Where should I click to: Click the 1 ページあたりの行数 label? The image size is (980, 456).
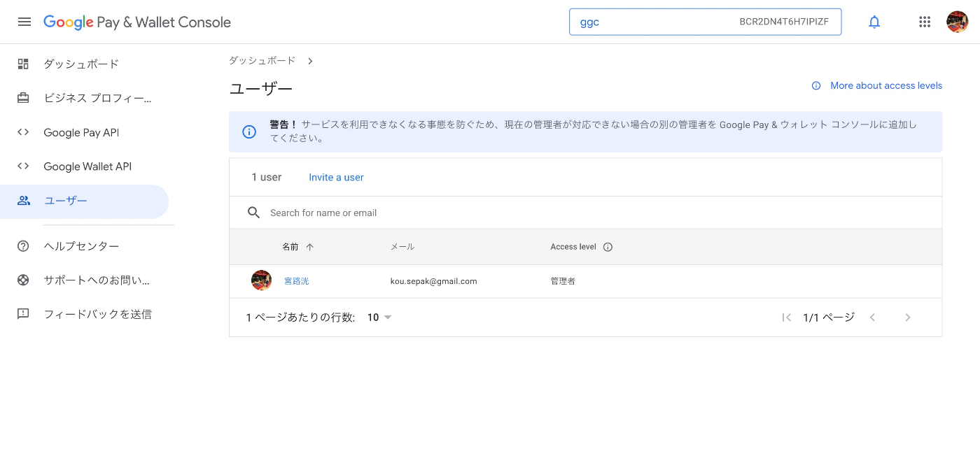(300, 318)
